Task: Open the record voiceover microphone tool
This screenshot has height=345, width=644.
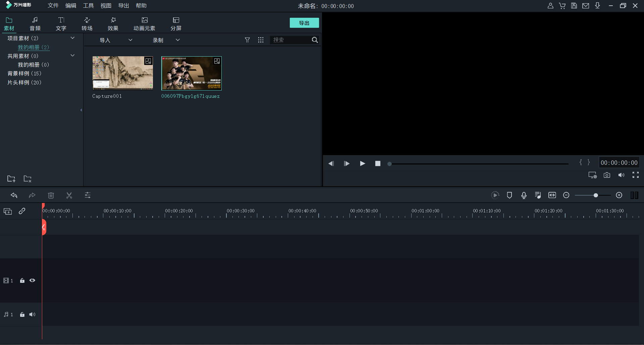Action: pos(524,195)
